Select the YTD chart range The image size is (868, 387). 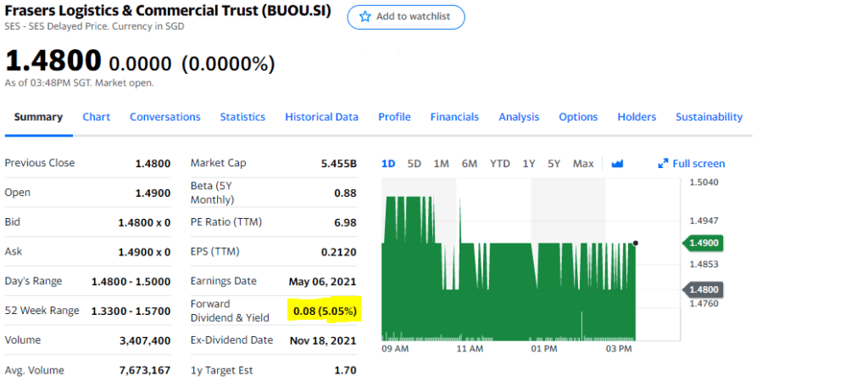pos(500,164)
